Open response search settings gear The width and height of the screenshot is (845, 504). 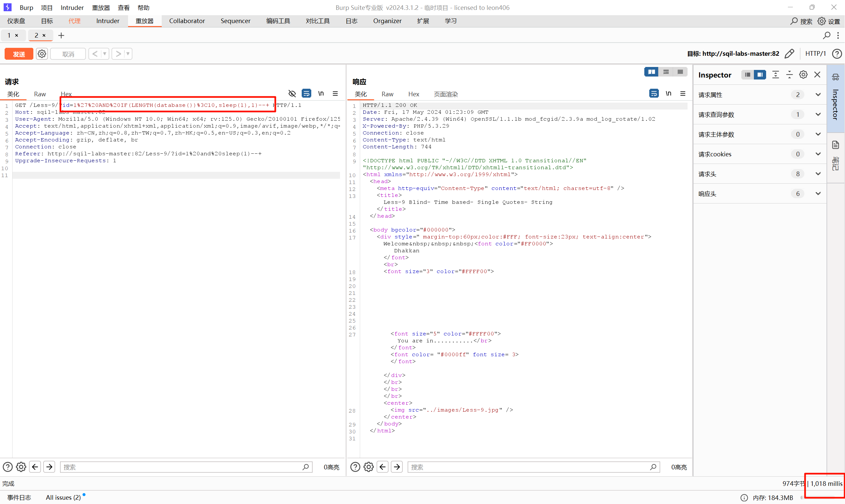369,467
